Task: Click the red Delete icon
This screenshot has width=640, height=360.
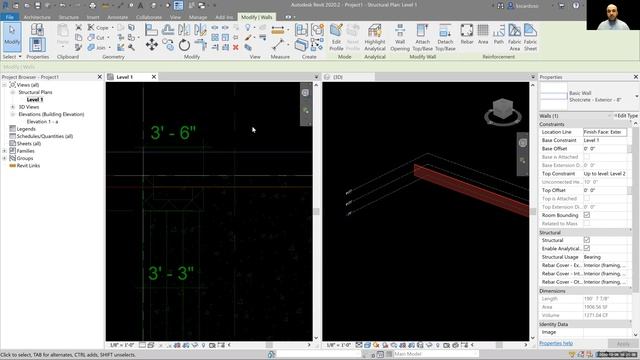Action: point(236,47)
